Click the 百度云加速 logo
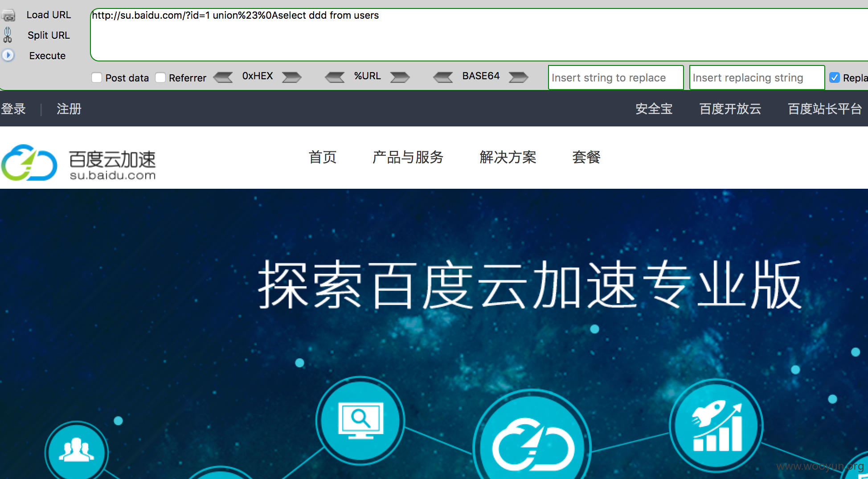868x479 pixels. point(78,162)
